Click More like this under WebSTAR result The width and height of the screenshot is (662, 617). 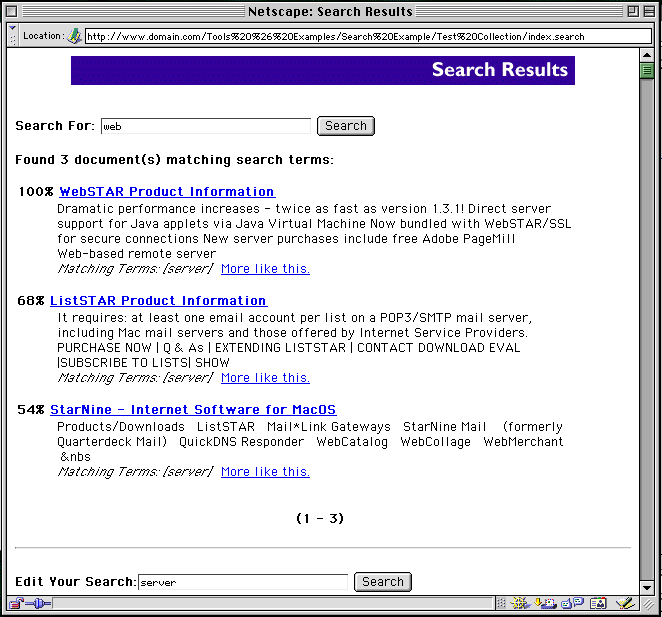pyautogui.click(x=265, y=269)
